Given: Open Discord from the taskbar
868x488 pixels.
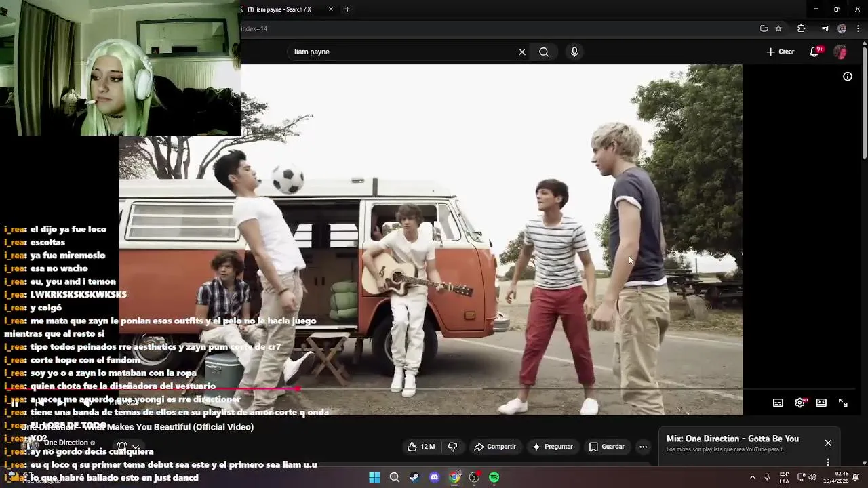Looking at the screenshot, I should click(x=435, y=477).
